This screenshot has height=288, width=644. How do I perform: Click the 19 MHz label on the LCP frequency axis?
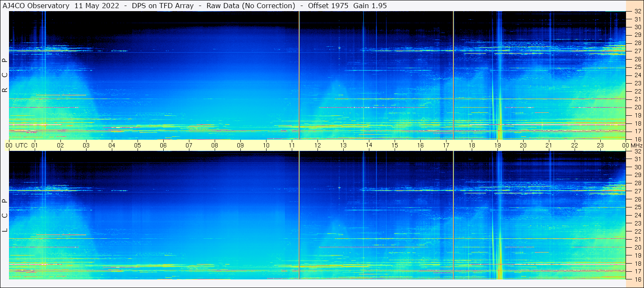point(637,255)
